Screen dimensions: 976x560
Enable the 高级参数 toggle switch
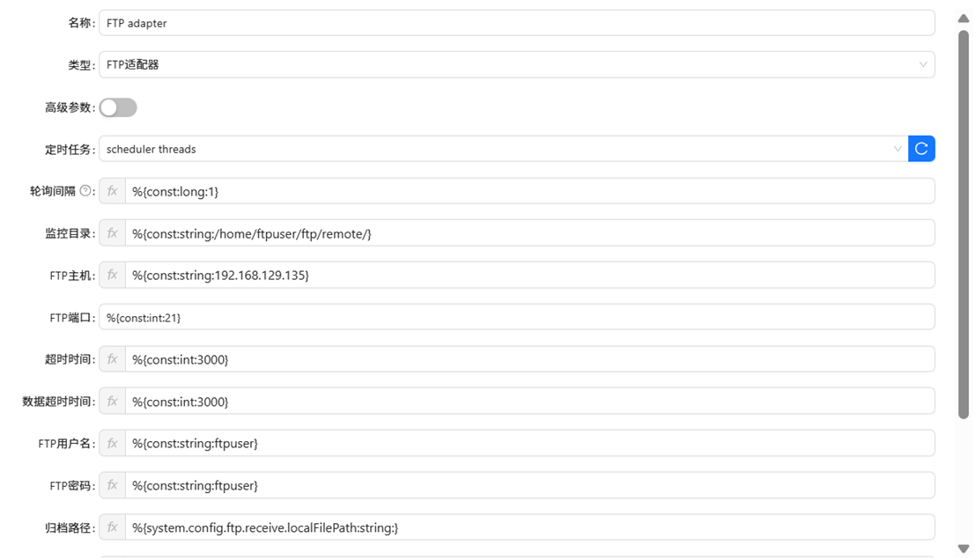click(118, 107)
